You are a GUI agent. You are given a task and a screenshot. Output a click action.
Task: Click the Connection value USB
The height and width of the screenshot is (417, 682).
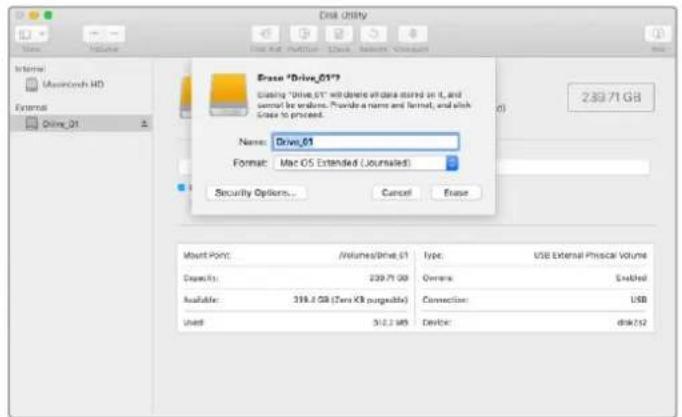(639, 300)
